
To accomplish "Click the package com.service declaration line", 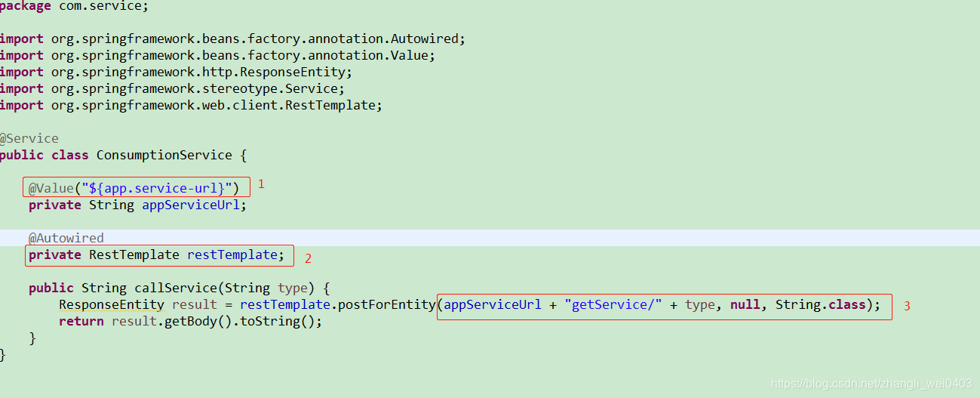I will tap(74, 6).
